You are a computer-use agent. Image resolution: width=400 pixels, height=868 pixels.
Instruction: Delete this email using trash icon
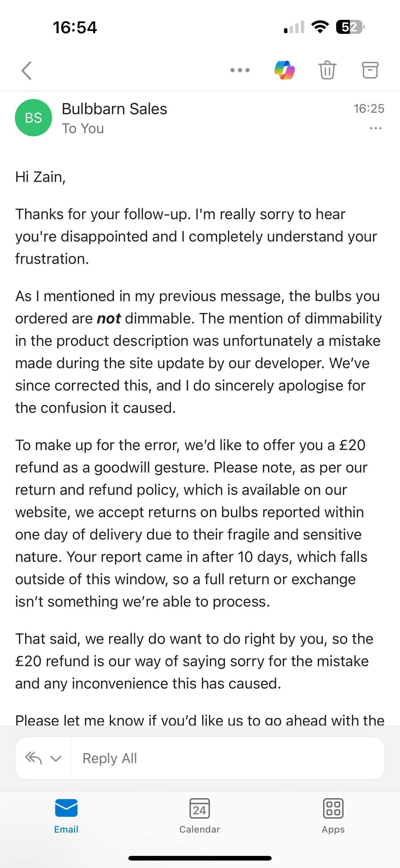[x=327, y=70]
